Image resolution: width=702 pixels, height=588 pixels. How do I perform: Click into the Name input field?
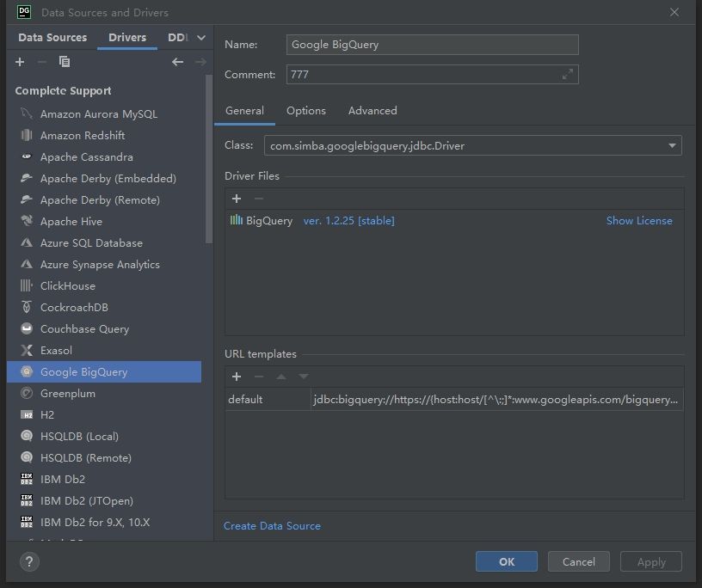[x=433, y=45]
